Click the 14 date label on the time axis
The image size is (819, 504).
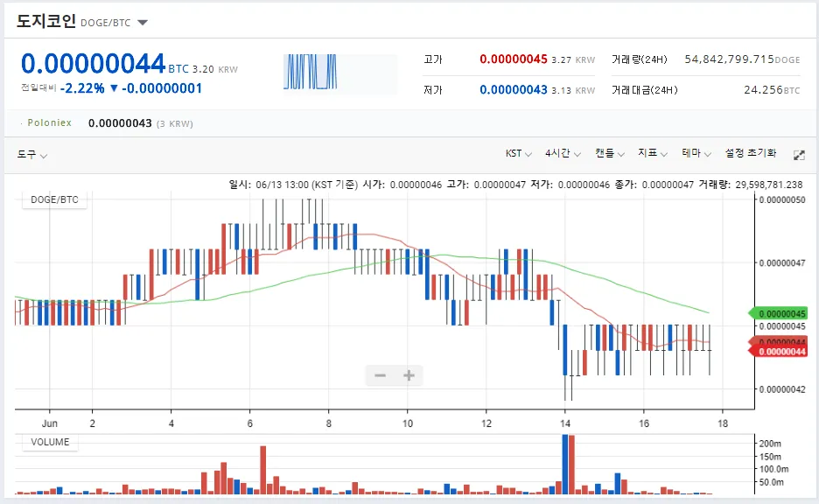click(x=565, y=422)
